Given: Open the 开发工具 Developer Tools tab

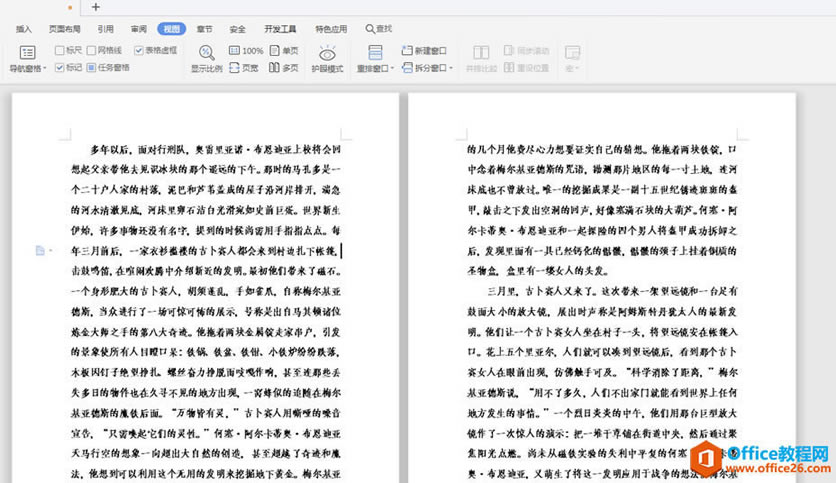Looking at the screenshot, I should (x=280, y=29).
